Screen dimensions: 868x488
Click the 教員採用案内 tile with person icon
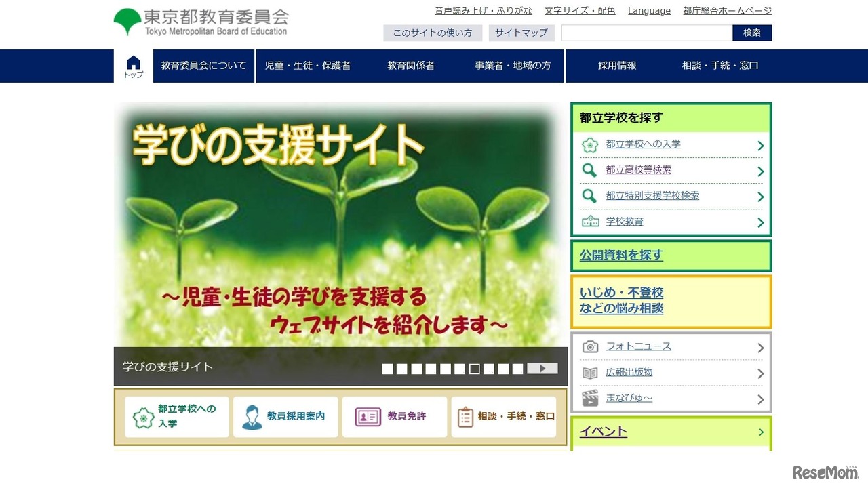pyautogui.click(x=285, y=417)
